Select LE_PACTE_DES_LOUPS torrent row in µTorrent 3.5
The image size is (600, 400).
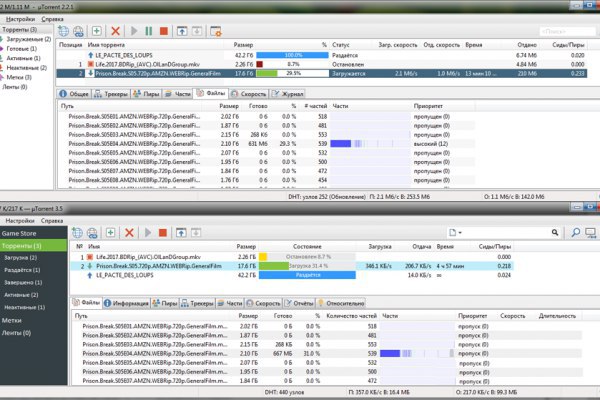coord(292,275)
